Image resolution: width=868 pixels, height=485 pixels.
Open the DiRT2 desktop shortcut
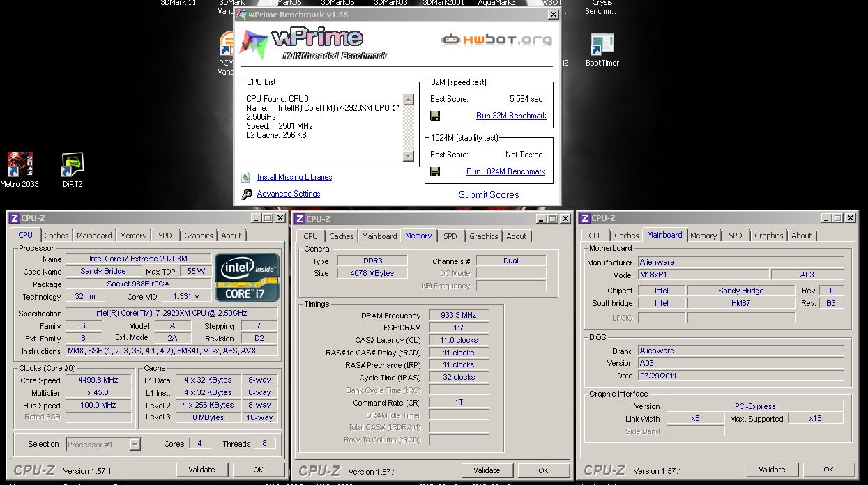[x=73, y=169]
